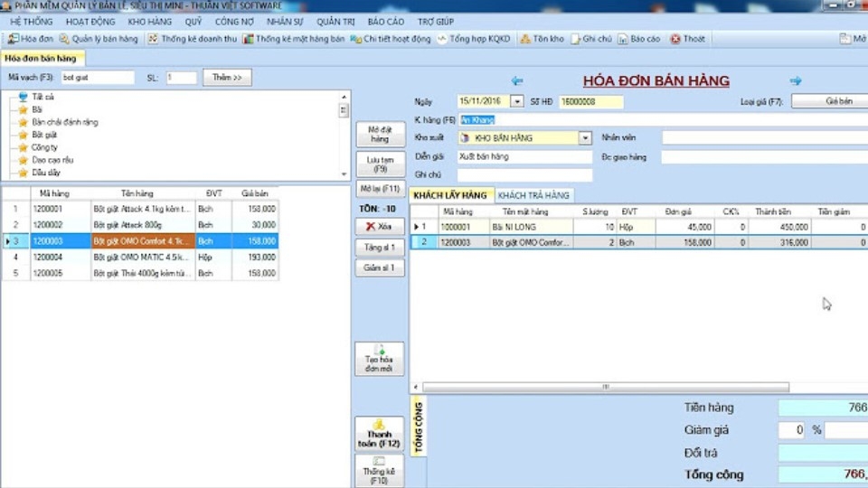Click Tạo hóa đơn mới button
The height and width of the screenshot is (488, 868).
379,359
